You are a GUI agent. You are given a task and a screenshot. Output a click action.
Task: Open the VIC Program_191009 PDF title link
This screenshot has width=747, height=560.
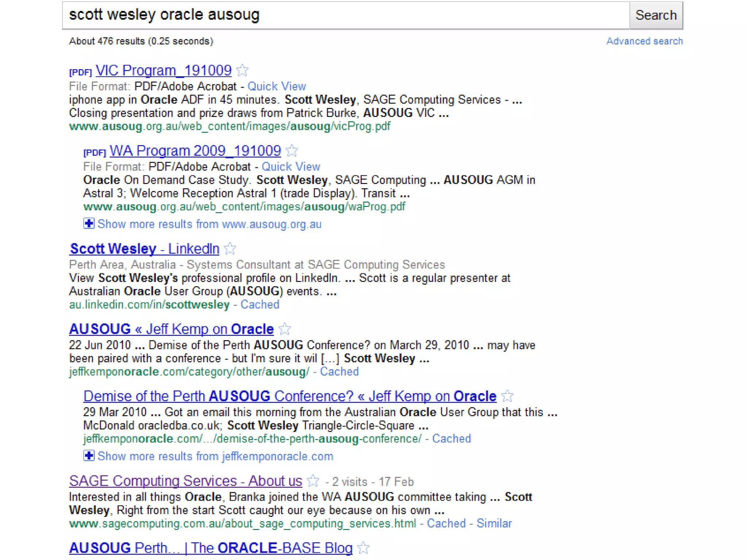(x=163, y=70)
